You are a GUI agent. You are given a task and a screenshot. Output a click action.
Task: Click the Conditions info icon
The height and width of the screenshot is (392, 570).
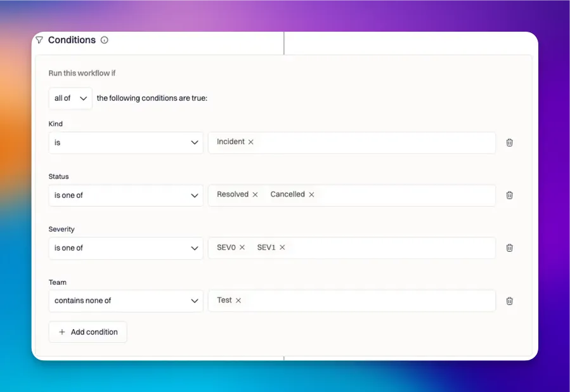pos(105,40)
